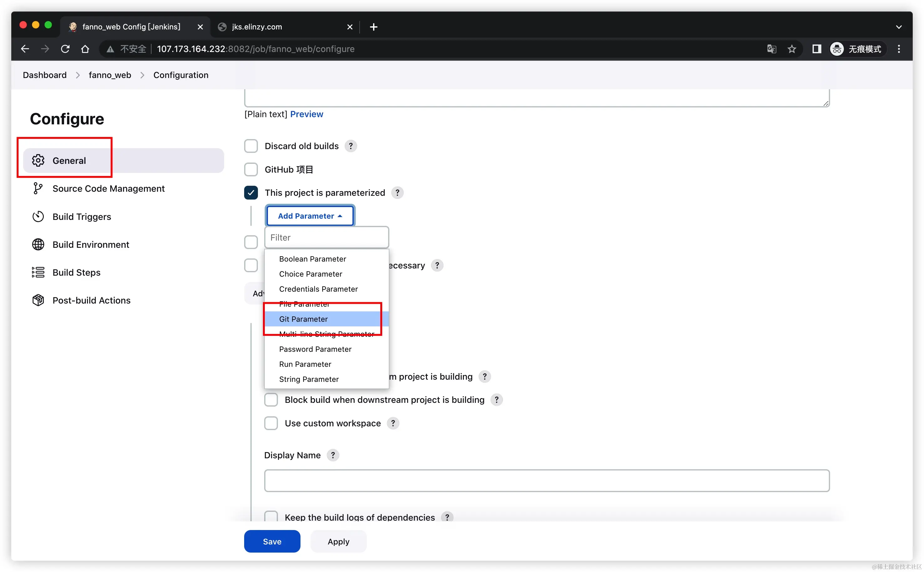
Task: Click the Source Code Management branch icon
Action: click(38, 188)
